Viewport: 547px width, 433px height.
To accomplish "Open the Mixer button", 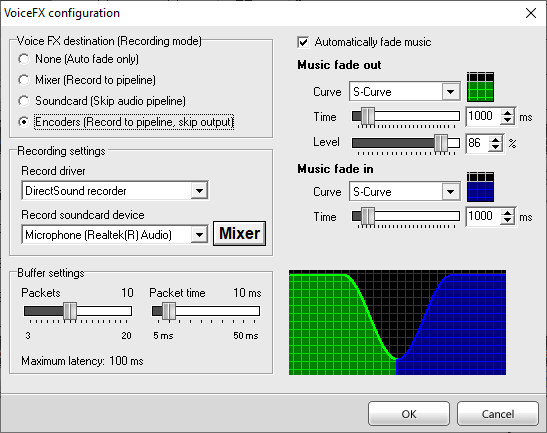I will pos(239,233).
